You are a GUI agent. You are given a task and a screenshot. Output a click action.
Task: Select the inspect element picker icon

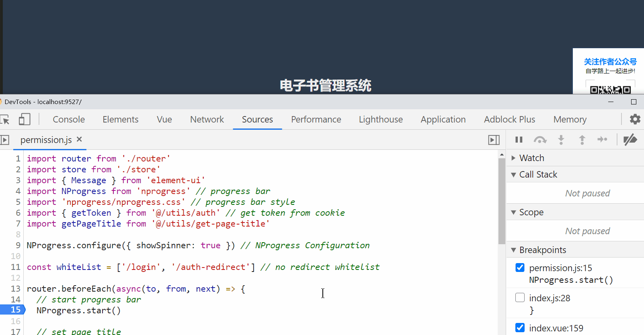[x=5, y=119]
